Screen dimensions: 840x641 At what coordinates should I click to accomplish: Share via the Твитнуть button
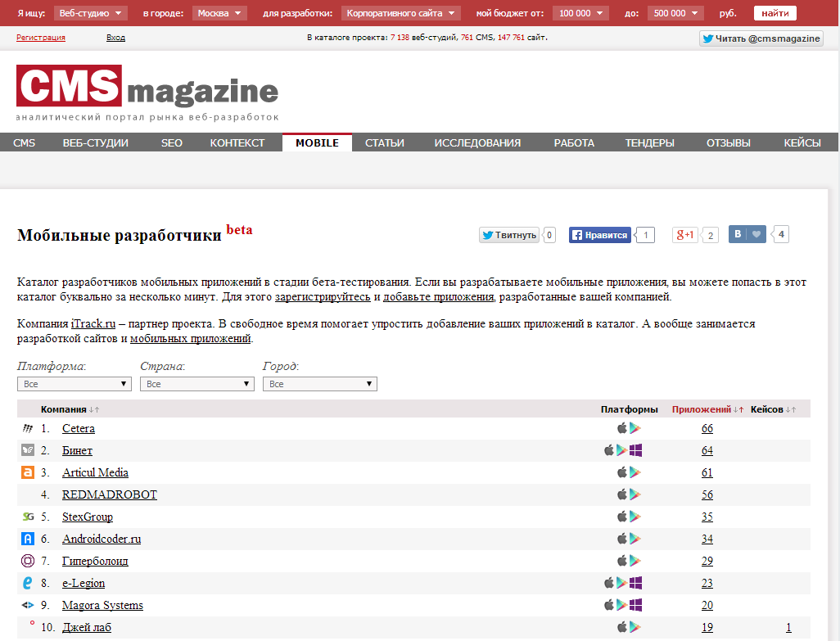(509, 235)
